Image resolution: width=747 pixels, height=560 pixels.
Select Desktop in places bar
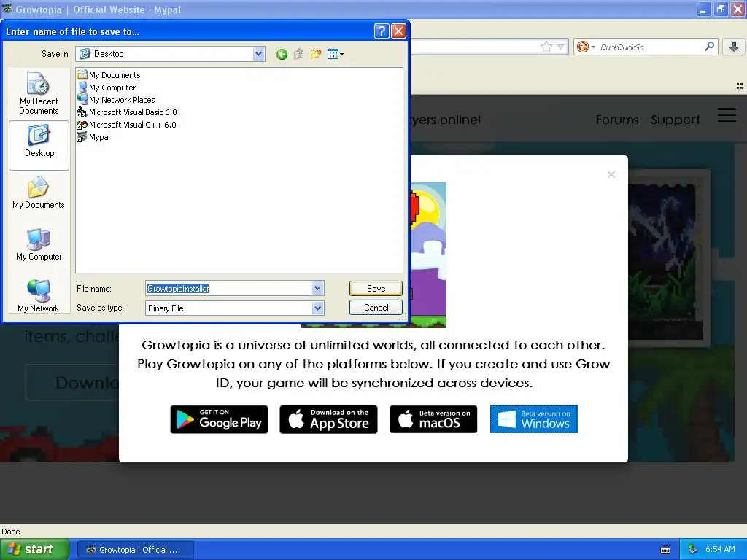(x=39, y=145)
